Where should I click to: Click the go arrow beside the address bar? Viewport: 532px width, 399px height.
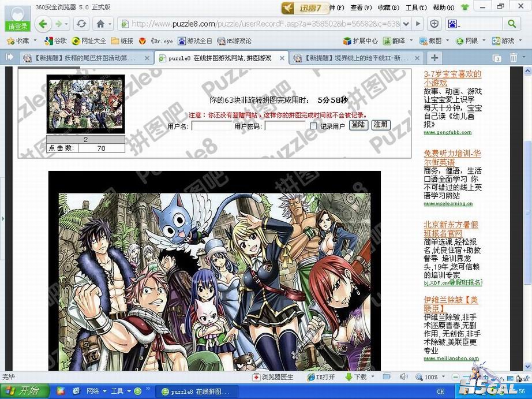[418, 24]
